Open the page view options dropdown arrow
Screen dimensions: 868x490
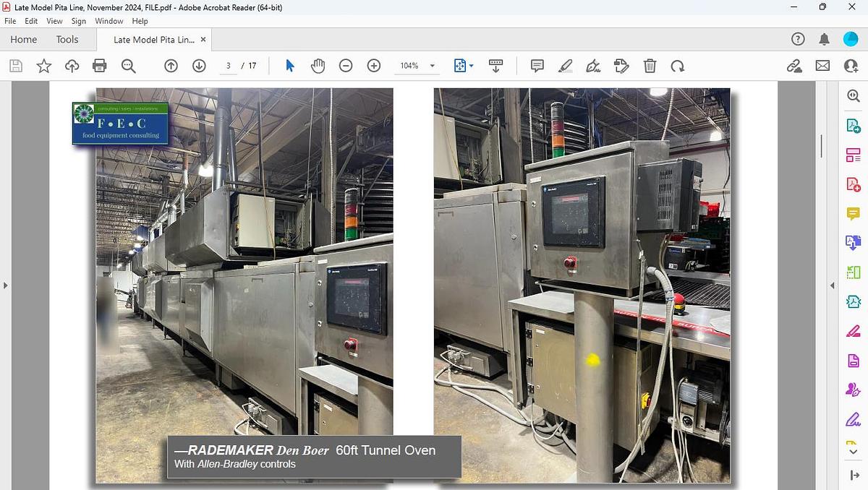coord(470,65)
